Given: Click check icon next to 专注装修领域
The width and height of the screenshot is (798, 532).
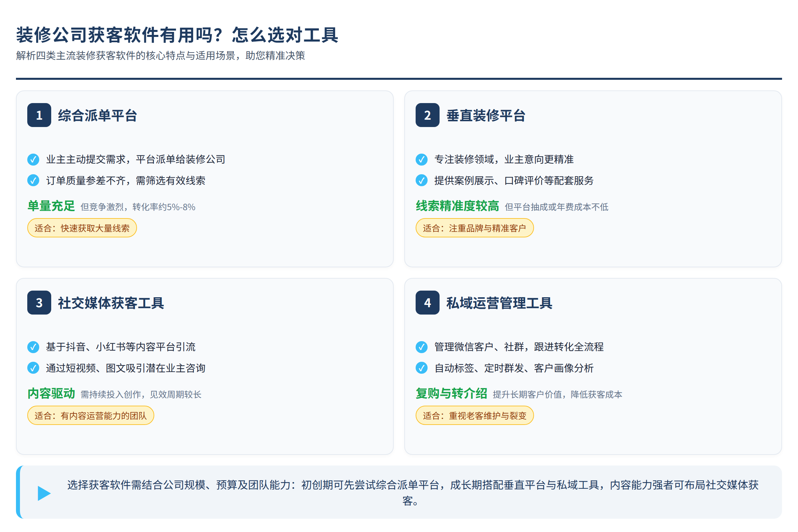Looking at the screenshot, I should click(x=422, y=160).
